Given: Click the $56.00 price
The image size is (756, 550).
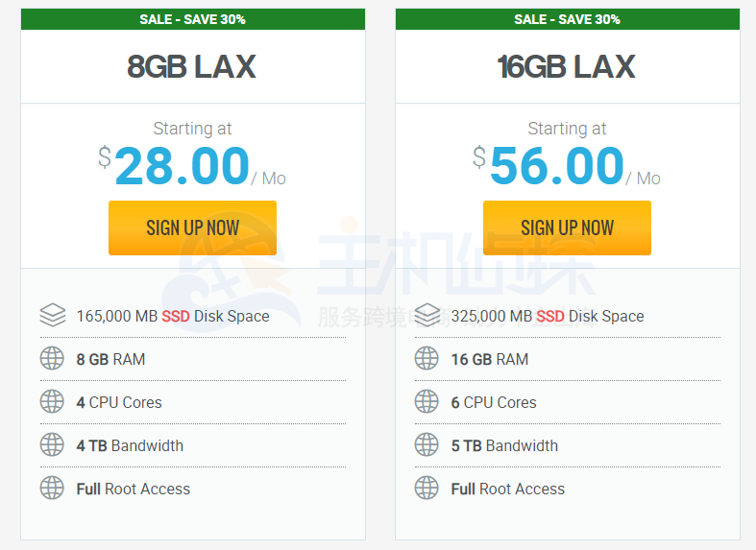Looking at the screenshot, I should (x=556, y=166).
